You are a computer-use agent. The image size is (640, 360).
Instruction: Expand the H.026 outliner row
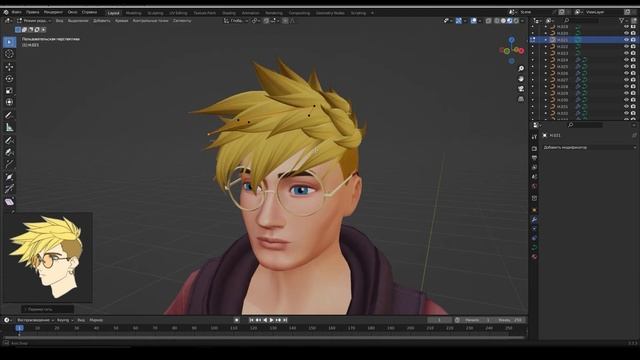pos(546,73)
